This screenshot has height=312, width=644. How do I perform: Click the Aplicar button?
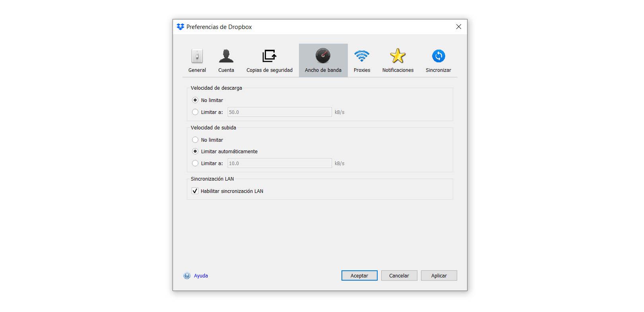coord(439,275)
